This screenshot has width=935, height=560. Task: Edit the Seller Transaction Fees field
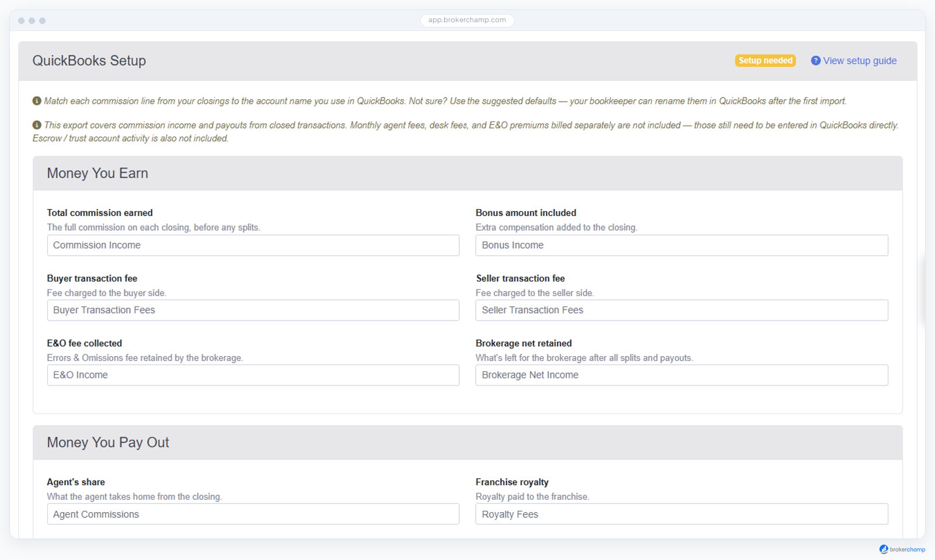(x=682, y=310)
